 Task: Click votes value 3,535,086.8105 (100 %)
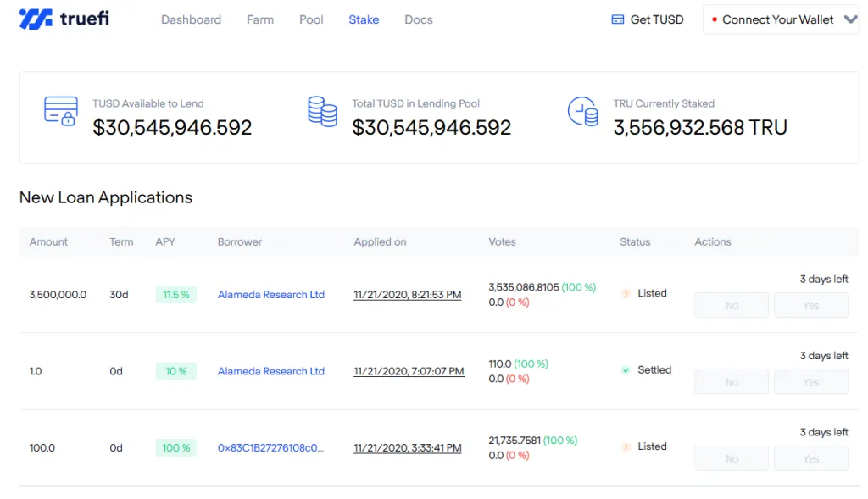(x=542, y=287)
